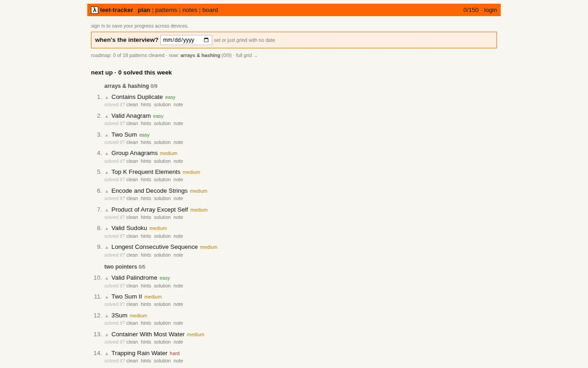Switch to the board page
The width and height of the screenshot is (588, 368).
click(210, 10)
